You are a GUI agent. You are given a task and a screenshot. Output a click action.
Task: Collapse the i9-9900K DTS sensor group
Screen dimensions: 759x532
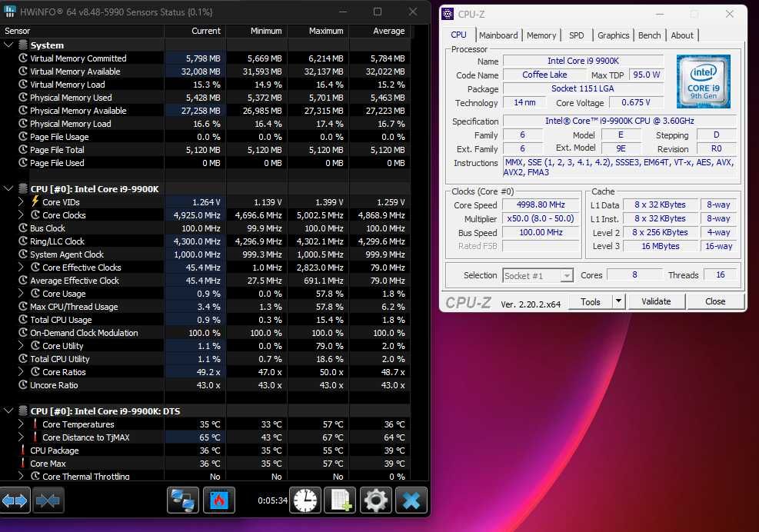point(8,411)
